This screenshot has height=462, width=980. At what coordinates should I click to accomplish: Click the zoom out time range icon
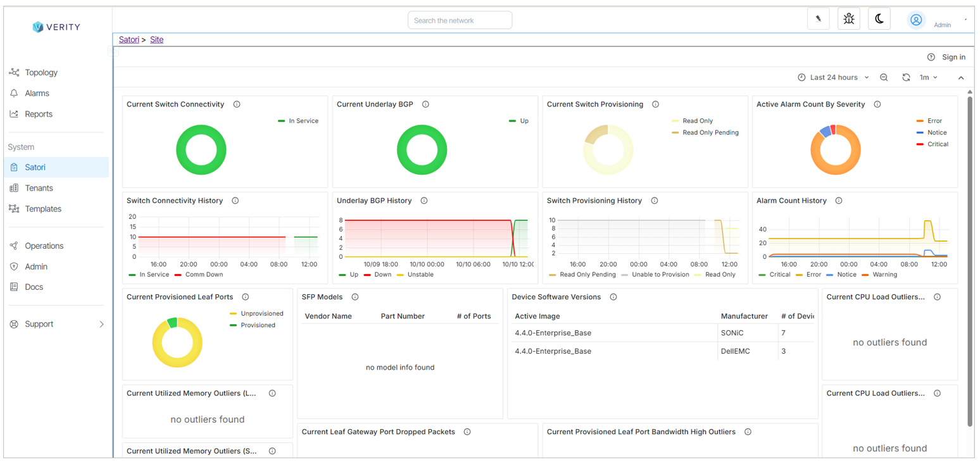coord(884,77)
